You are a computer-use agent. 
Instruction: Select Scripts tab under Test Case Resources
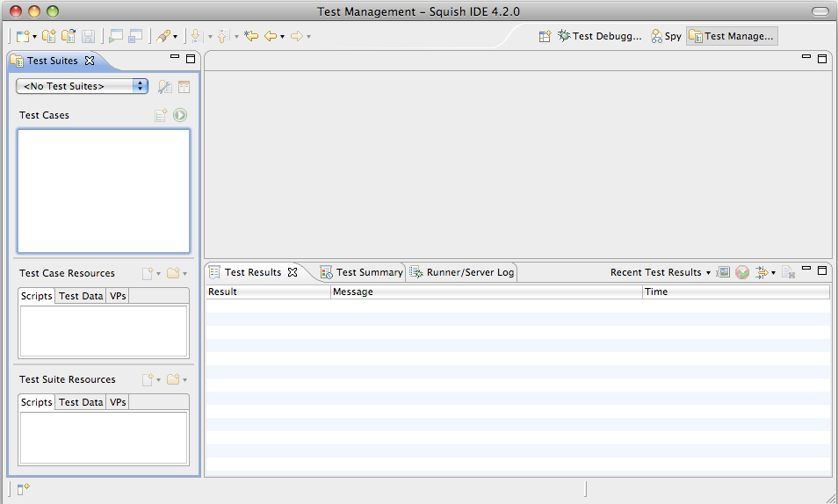coord(36,296)
